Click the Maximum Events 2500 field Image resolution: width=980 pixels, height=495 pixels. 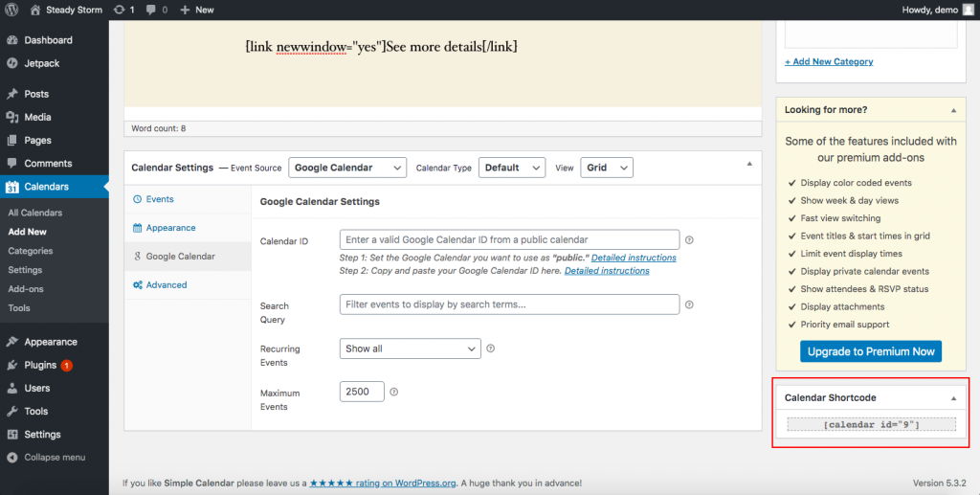click(x=362, y=392)
